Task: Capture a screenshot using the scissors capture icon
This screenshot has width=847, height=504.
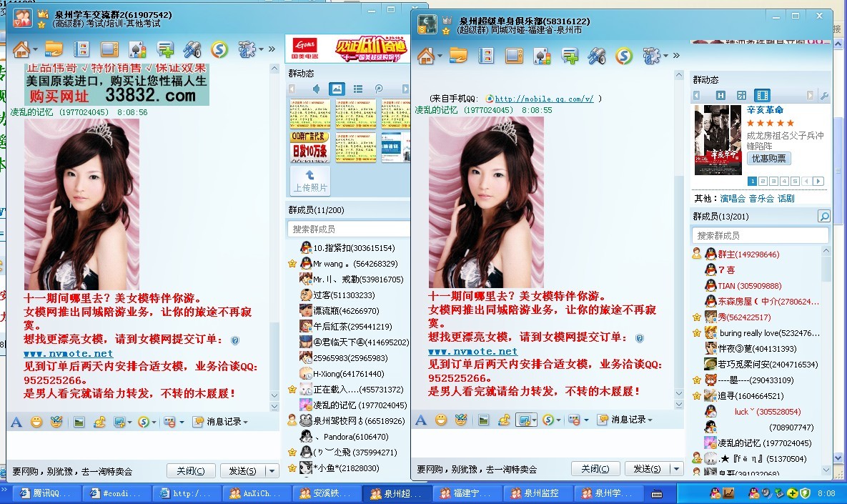Action: tap(525, 420)
